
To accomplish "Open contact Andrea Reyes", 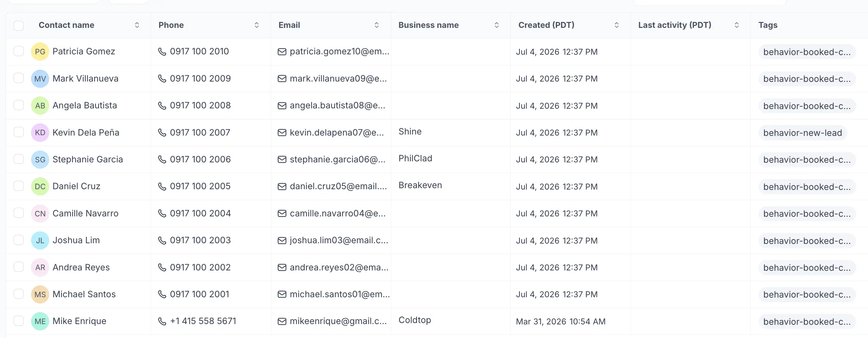I will [81, 267].
